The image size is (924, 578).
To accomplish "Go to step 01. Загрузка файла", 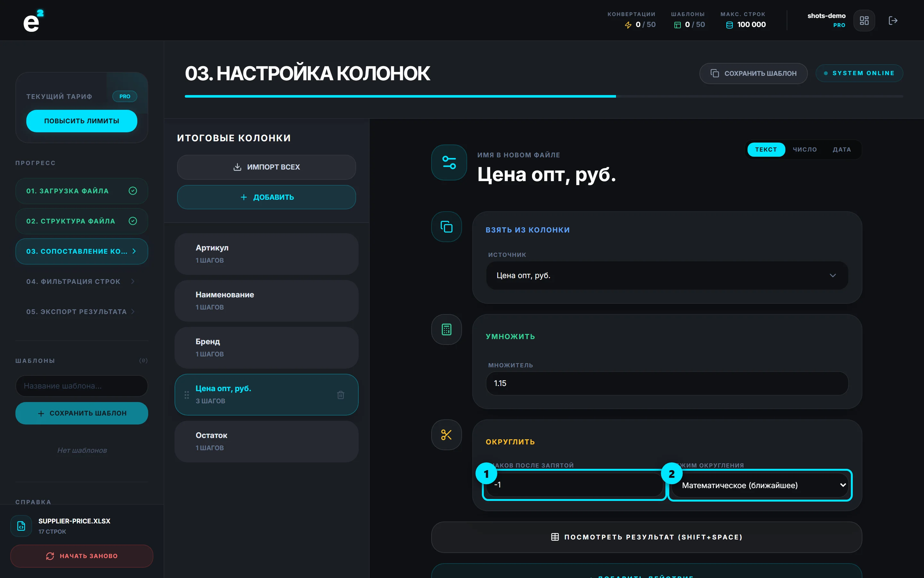I will pos(82,191).
